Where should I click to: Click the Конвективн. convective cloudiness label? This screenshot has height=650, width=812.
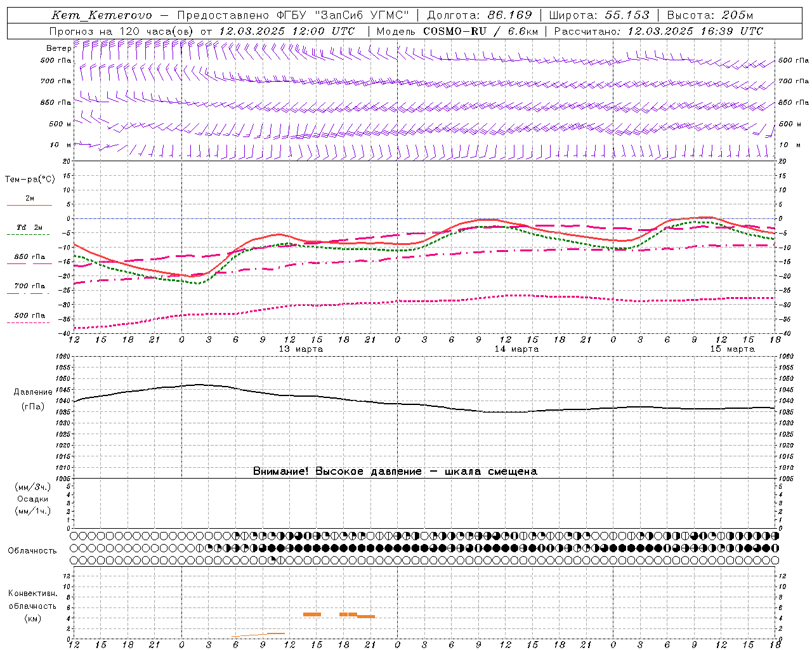pyautogui.click(x=32, y=594)
